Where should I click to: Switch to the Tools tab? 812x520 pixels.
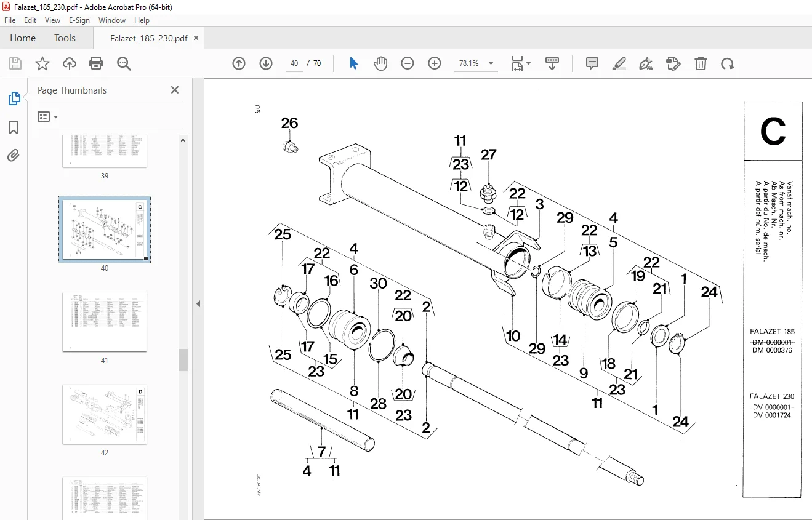65,38
